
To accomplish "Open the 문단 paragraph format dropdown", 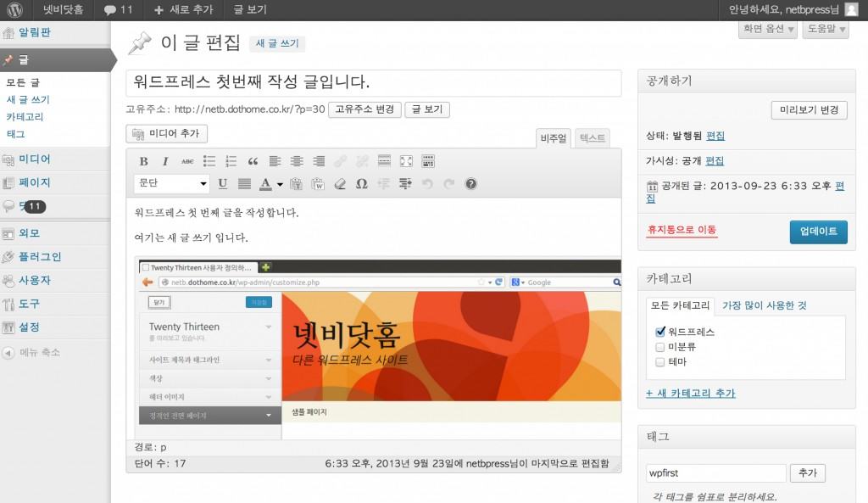I will (172, 183).
